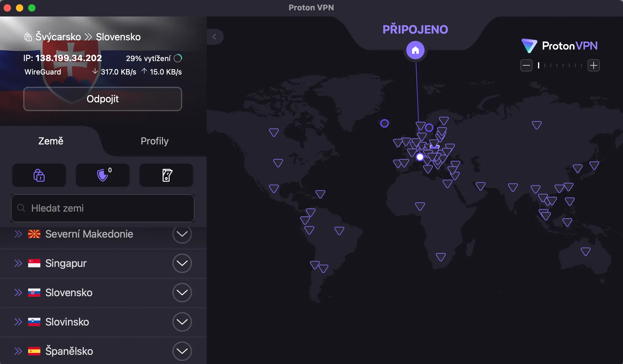The height and width of the screenshot is (364, 623).
Task: Click the Kill Switch icon
Action: 166,175
